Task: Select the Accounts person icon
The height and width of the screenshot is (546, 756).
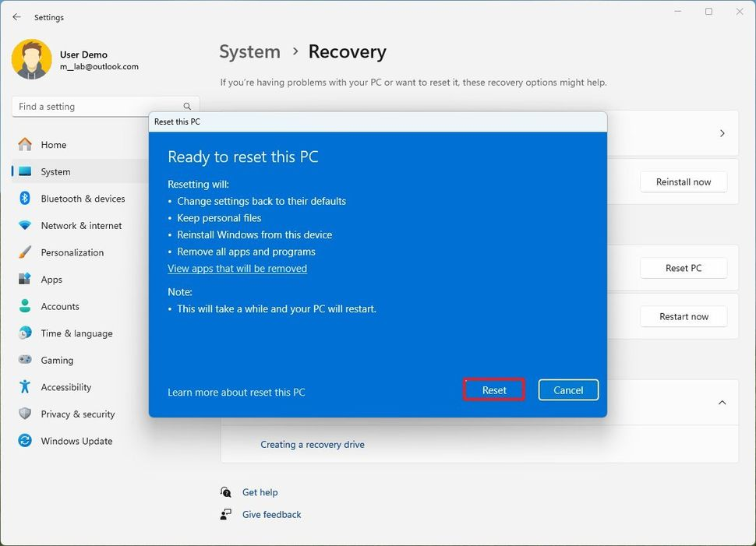Action: (25, 306)
